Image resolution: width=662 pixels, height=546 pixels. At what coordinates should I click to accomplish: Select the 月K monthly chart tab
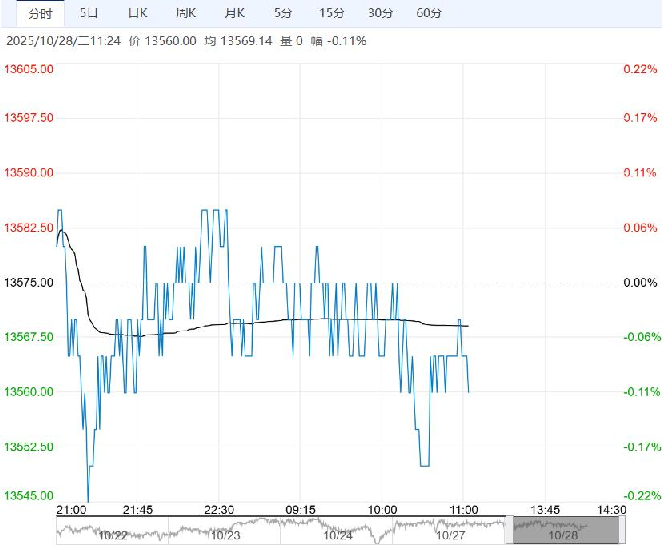[x=234, y=14]
